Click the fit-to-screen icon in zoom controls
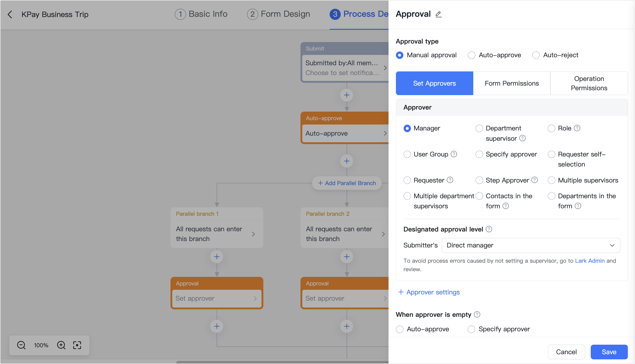 coord(77,345)
